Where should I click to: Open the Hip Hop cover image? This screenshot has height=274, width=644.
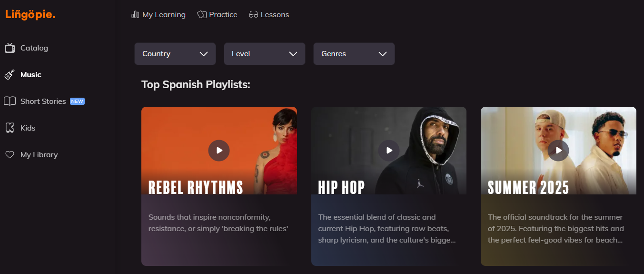[x=389, y=151]
